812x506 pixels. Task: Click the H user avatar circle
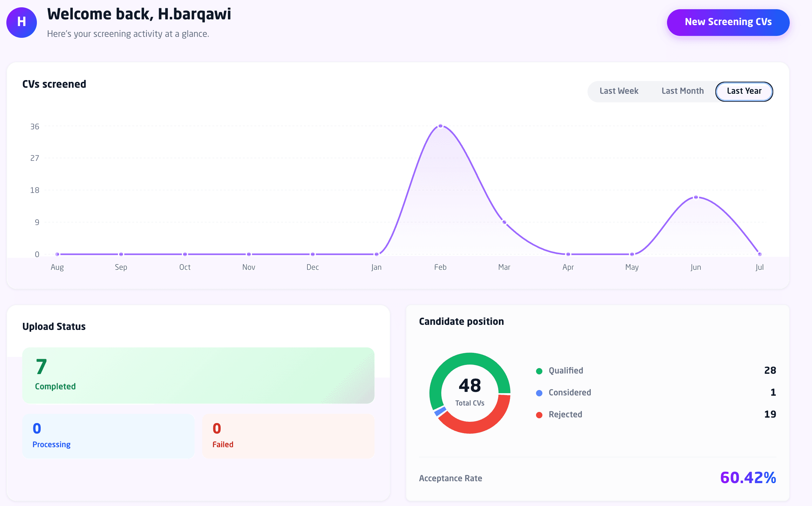[x=21, y=23]
